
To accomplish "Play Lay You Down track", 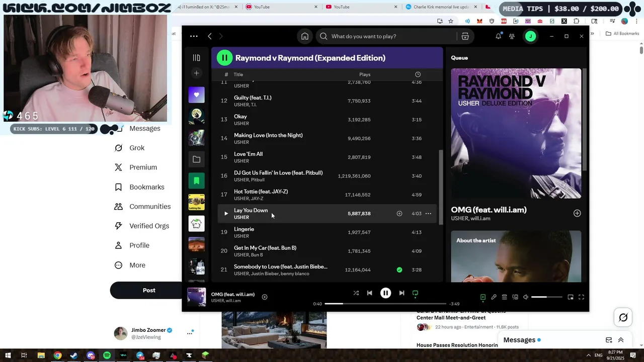I will point(226,214).
